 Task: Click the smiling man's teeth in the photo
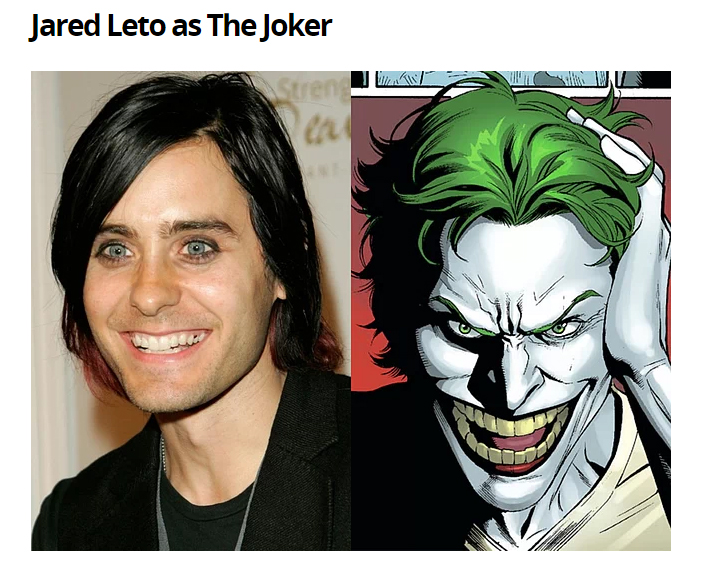tap(167, 341)
